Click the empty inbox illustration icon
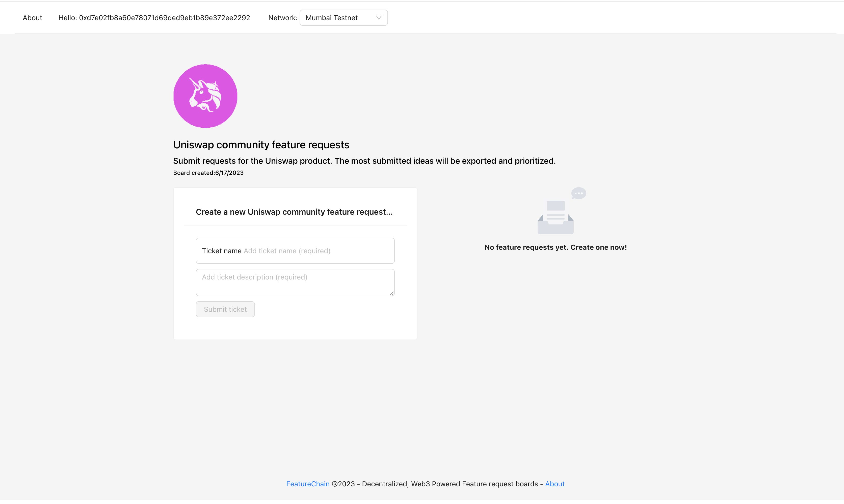Viewport: 844px width, 504px height. 562,211
